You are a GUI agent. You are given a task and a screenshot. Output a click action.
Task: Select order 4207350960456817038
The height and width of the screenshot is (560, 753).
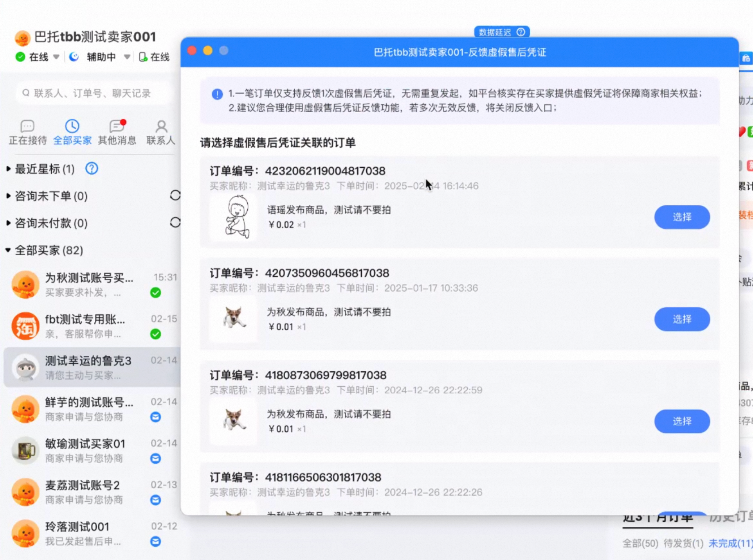coord(682,319)
